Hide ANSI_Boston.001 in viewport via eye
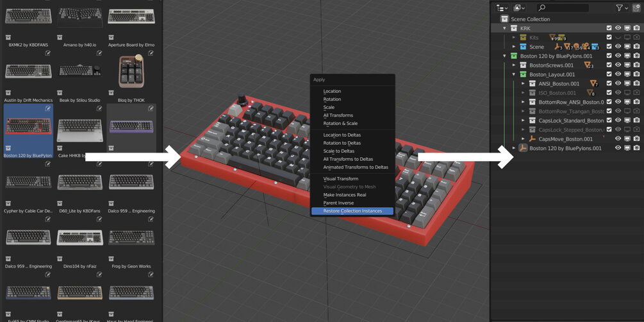Image resolution: width=644 pixels, height=322 pixels. pos(618,83)
